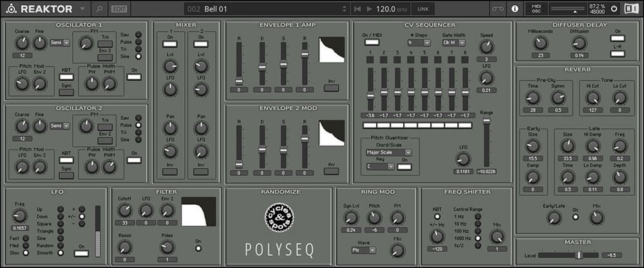
Task: Toggle Oscillator 1 FM Trk button
Action: pos(105,44)
